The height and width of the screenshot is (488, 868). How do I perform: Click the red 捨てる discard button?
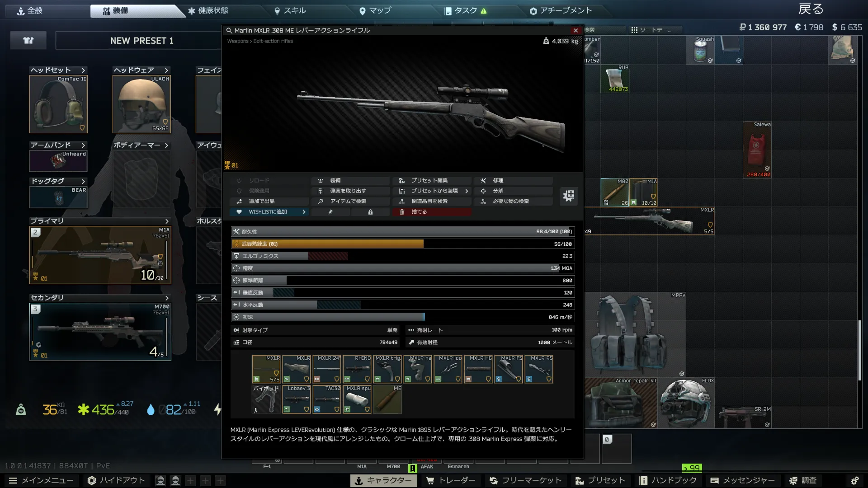(431, 212)
